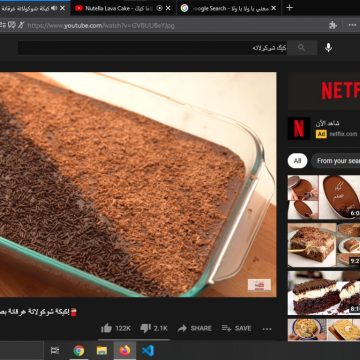The height and width of the screenshot is (360, 360).
Task: Open Task View on the taskbar
Action: pos(55,350)
